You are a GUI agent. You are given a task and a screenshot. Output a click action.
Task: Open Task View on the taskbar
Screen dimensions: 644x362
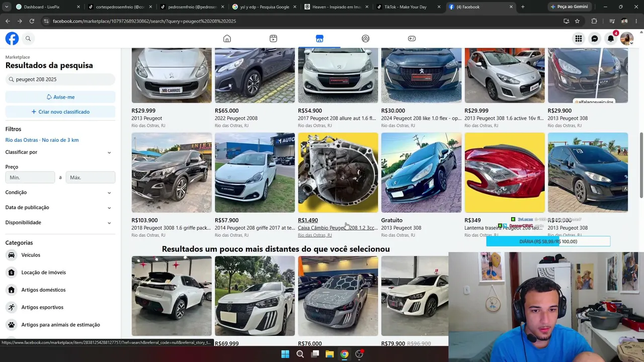(315, 354)
